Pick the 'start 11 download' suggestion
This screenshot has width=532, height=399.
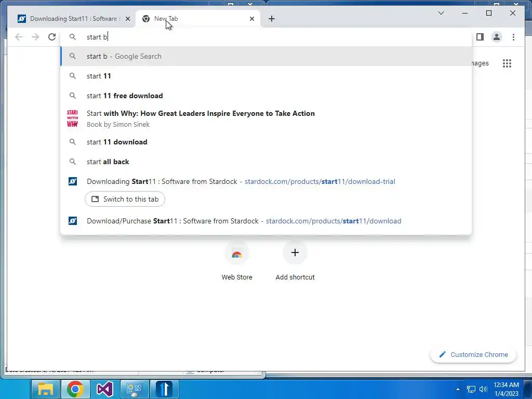[x=266, y=142]
